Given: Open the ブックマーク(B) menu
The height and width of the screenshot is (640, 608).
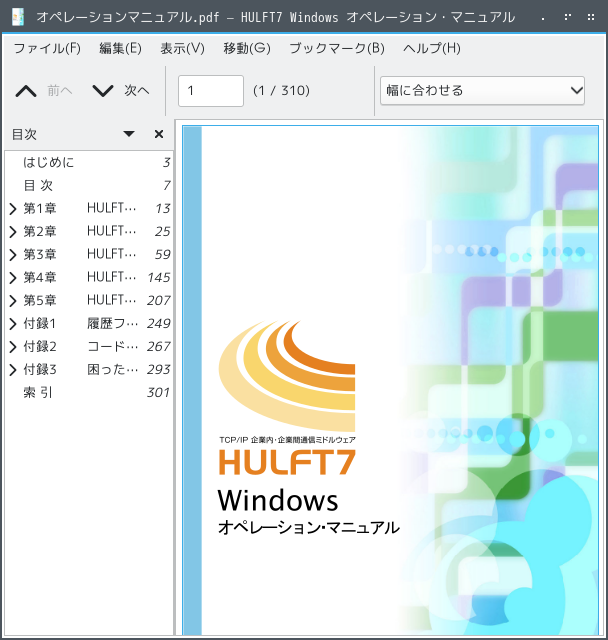Looking at the screenshot, I should 337,48.
